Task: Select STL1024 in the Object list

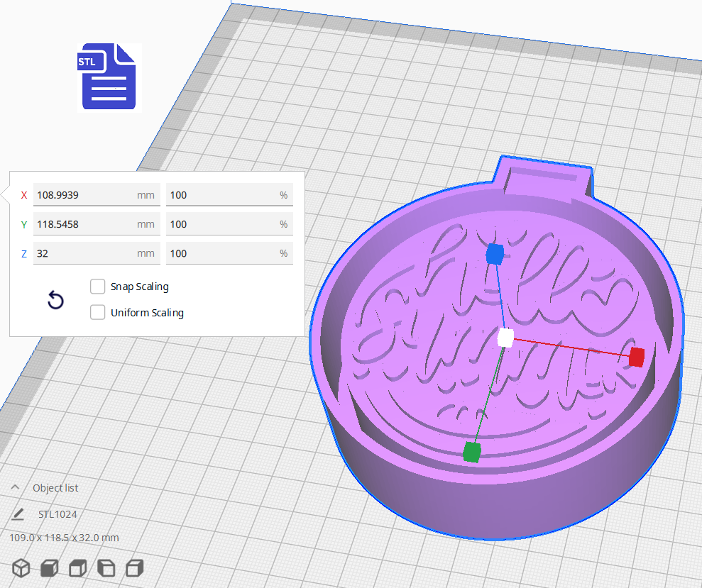Action: coord(59,514)
